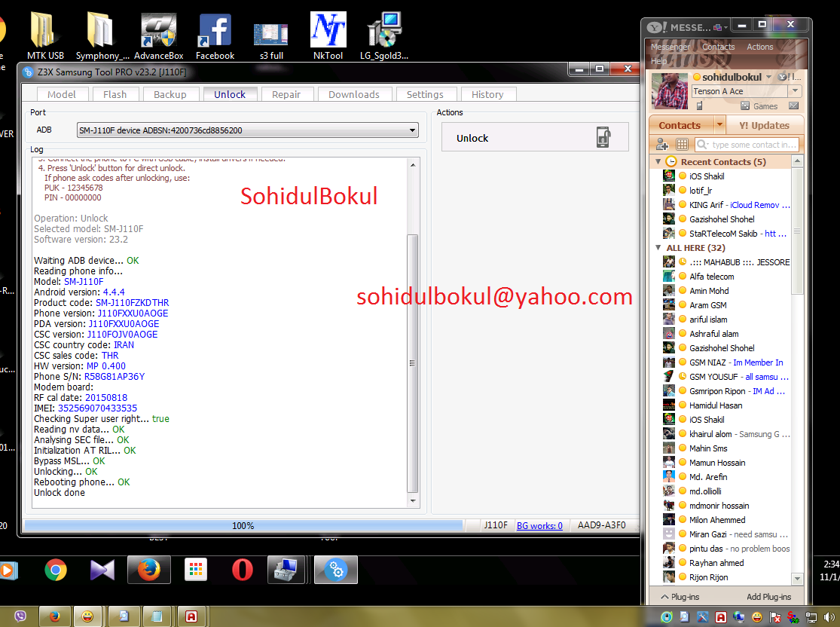Screen dimensions: 840x627
Task: Click the BG works: 0 link
Action: pyautogui.click(x=539, y=526)
